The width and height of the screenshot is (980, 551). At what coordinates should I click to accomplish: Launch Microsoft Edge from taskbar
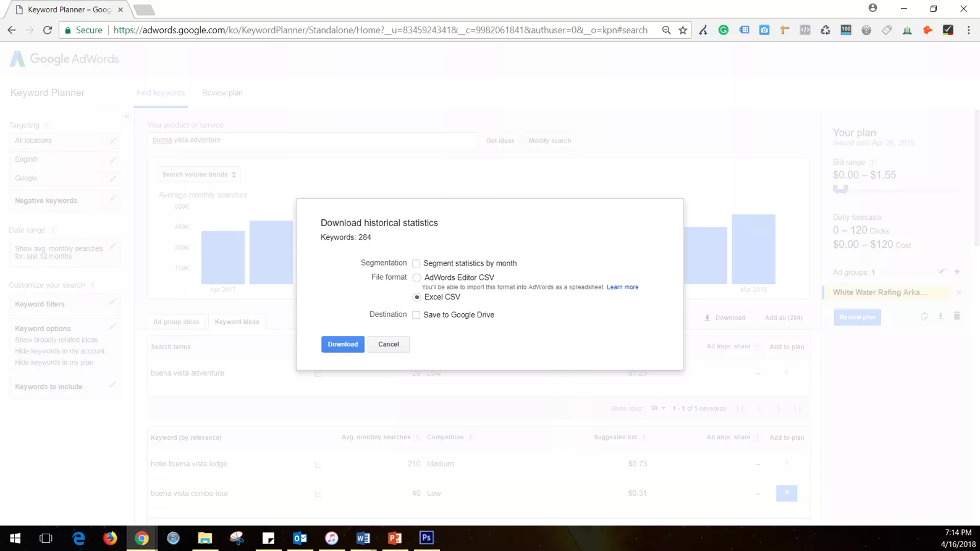pyautogui.click(x=78, y=538)
